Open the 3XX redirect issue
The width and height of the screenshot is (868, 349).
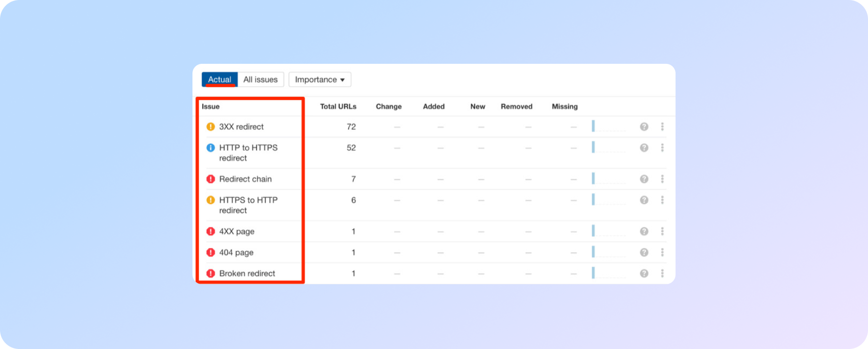click(x=241, y=127)
